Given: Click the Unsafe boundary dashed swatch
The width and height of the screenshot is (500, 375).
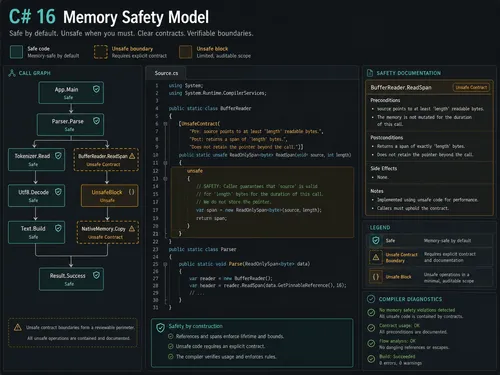Looking at the screenshot, I should coord(101,52).
